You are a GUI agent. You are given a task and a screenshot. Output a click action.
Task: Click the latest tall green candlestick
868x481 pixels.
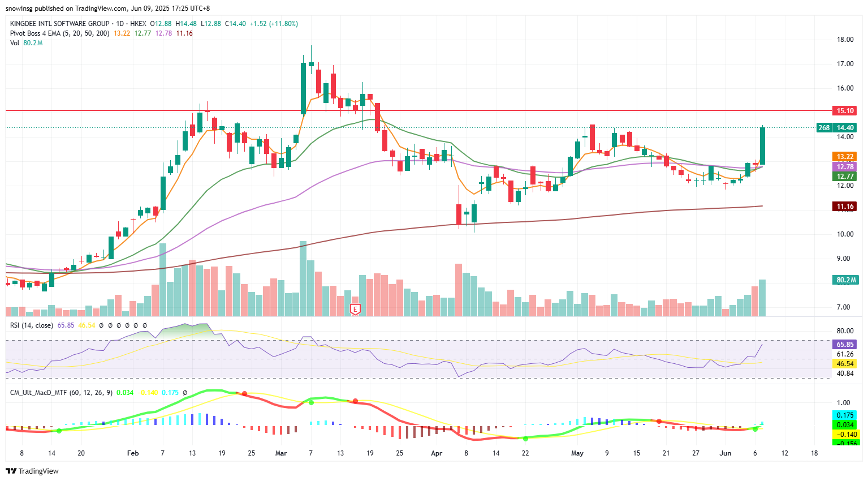click(762, 146)
